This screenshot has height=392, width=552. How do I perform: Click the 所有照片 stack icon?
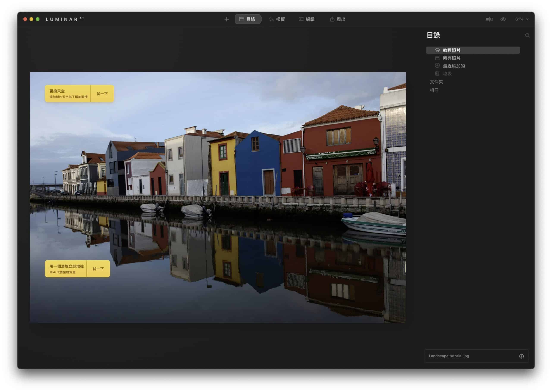437,58
